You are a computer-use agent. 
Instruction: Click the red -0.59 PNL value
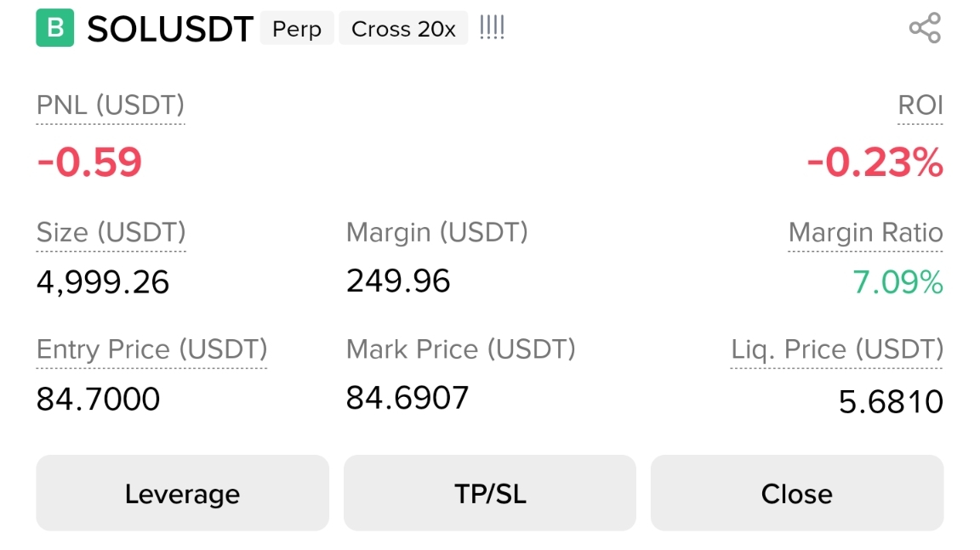[x=89, y=162]
